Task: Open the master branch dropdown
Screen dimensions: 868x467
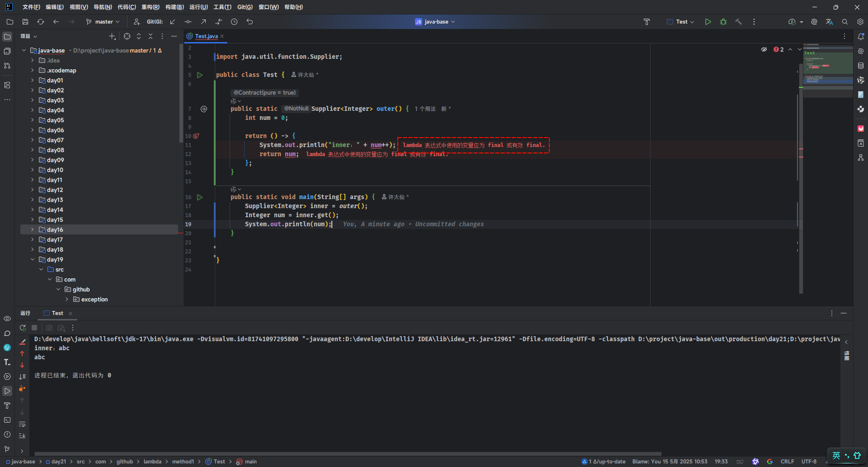Action: point(103,22)
